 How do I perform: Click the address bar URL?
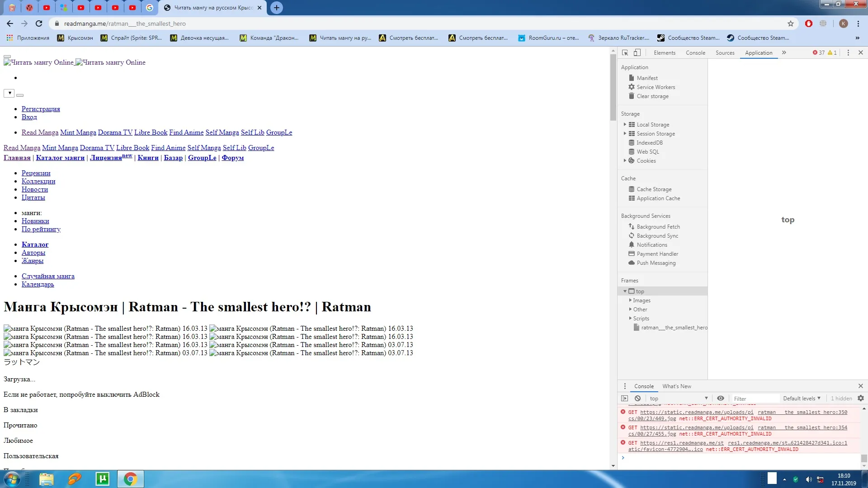125,23
